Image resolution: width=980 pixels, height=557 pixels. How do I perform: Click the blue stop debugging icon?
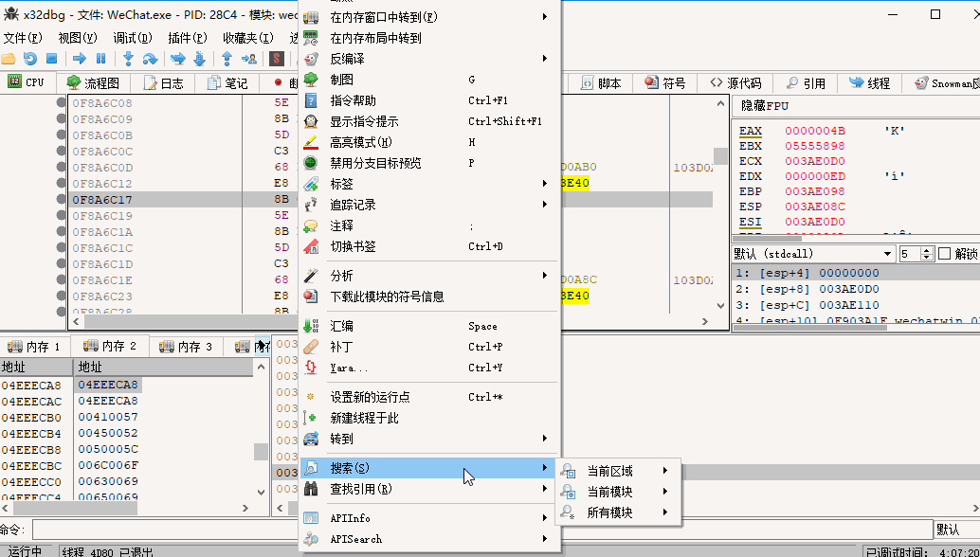52,59
